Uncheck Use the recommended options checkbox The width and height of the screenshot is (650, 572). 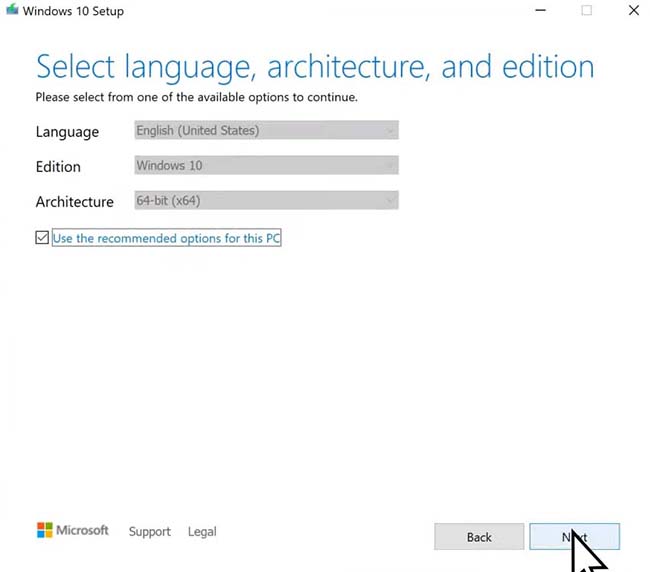[x=42, y=238]
